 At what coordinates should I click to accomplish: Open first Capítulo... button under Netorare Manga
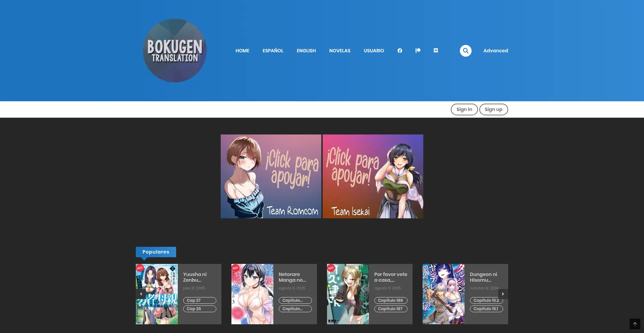(x=295, y=300)
